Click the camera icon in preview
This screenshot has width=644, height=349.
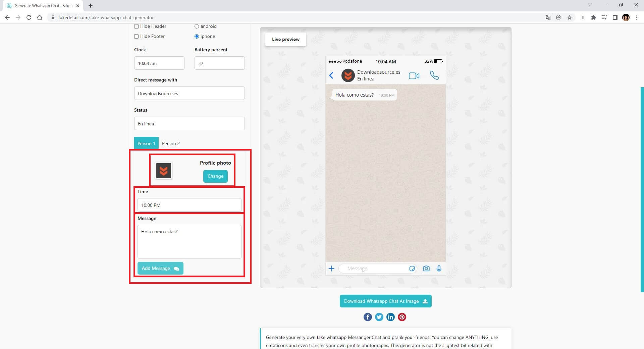coord(426,269)
